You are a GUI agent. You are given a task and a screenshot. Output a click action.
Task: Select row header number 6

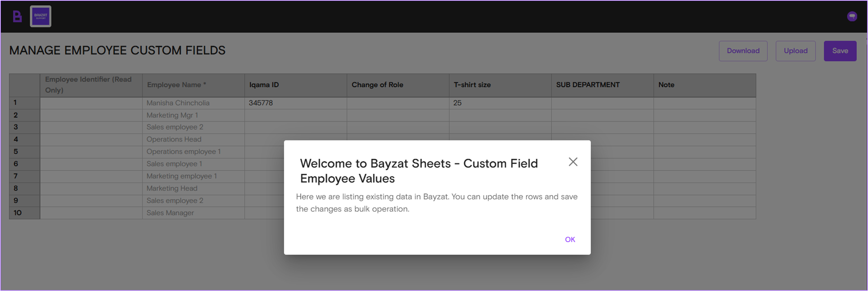click(x=25, y=164)
